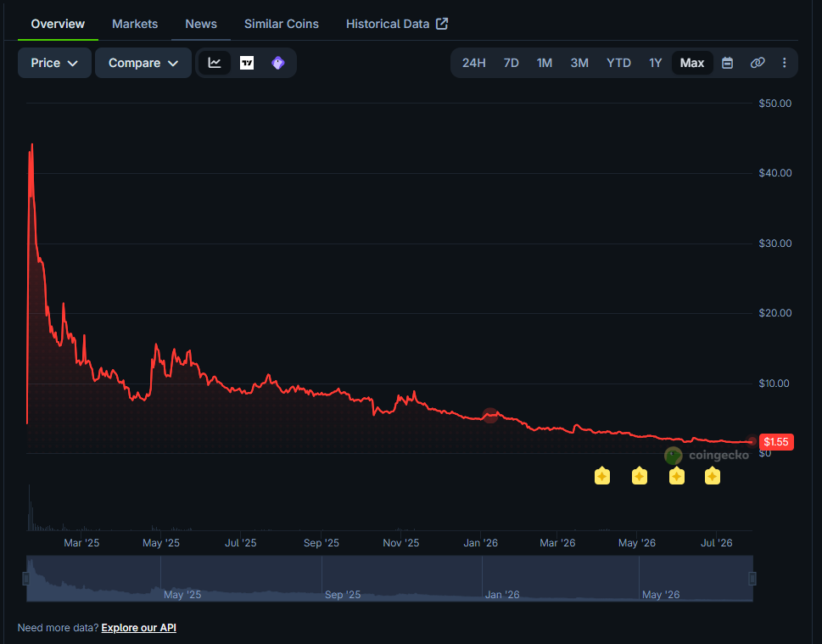822x644 pixels.
Task: Switch to line chart view icon
Action: coord(215,63)
